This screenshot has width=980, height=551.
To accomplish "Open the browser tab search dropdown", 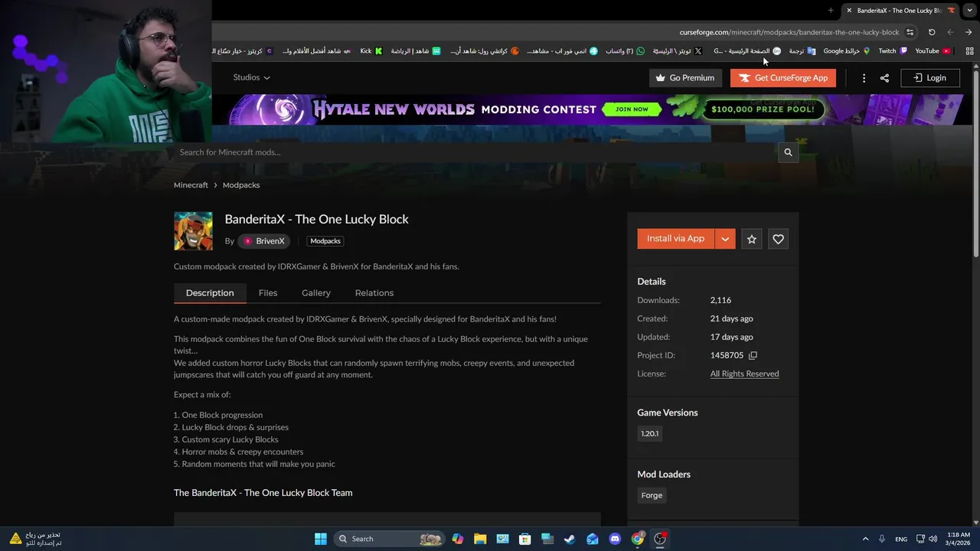I will click(969, 10).
